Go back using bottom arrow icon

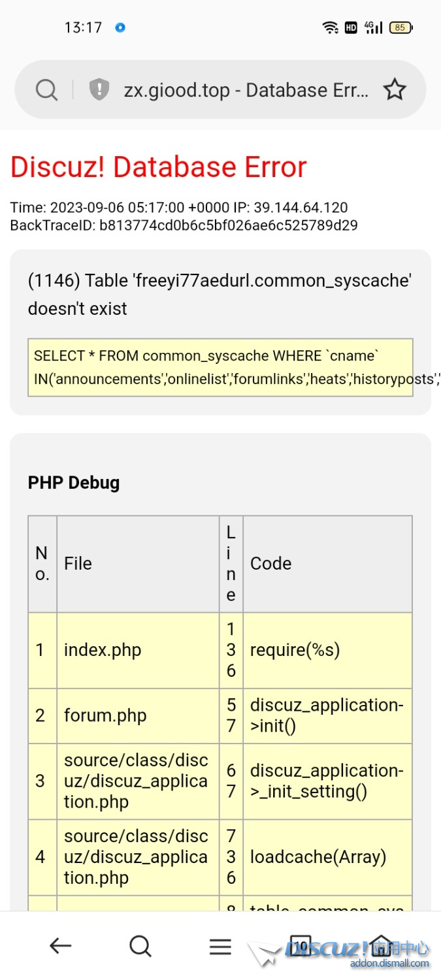point(60,945)
